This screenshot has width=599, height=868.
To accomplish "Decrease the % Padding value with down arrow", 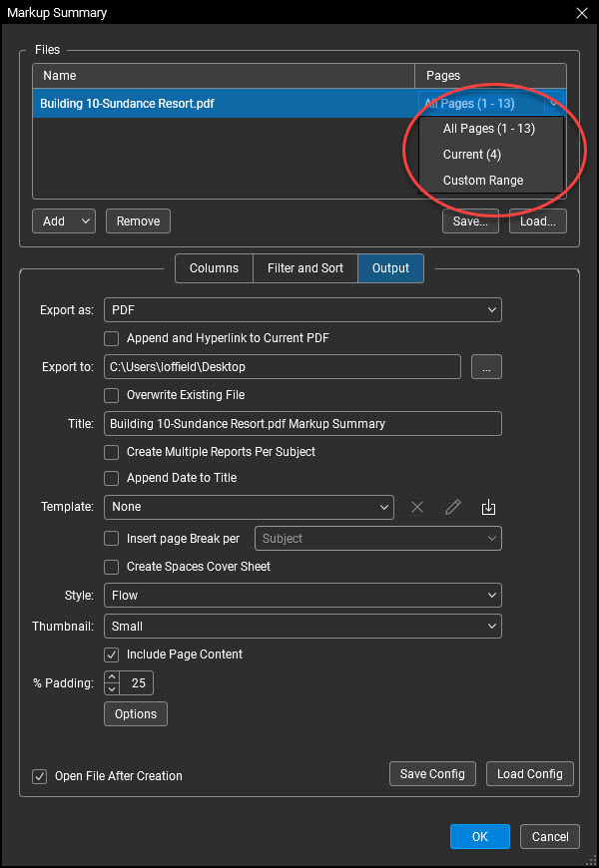I will point(112,688).
